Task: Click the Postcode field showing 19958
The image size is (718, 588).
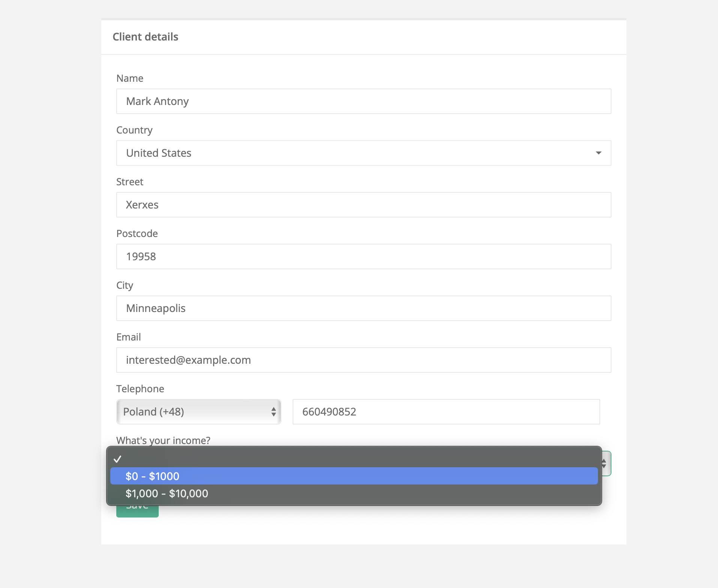Action: click(x=363, y=256)
